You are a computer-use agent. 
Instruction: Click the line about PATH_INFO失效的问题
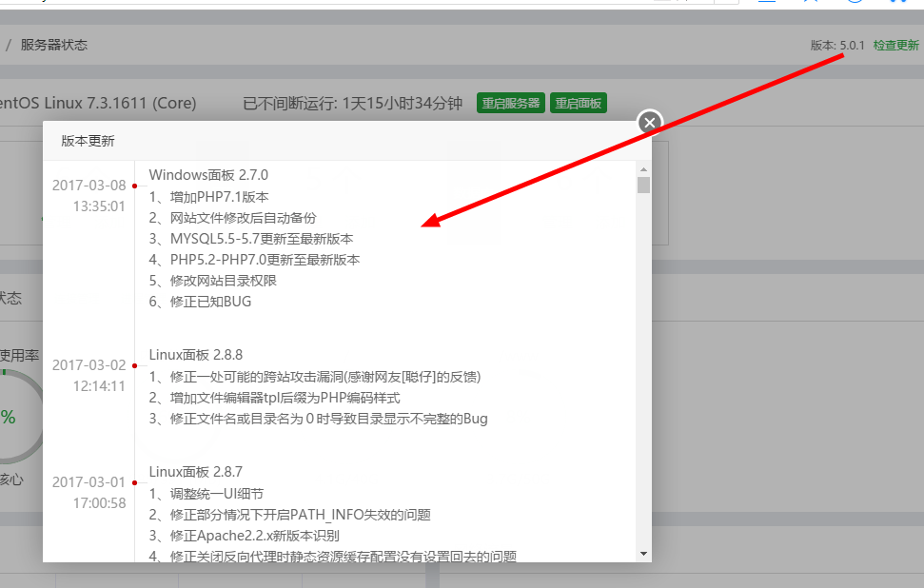pyautogui.click(x=290, y=515)
